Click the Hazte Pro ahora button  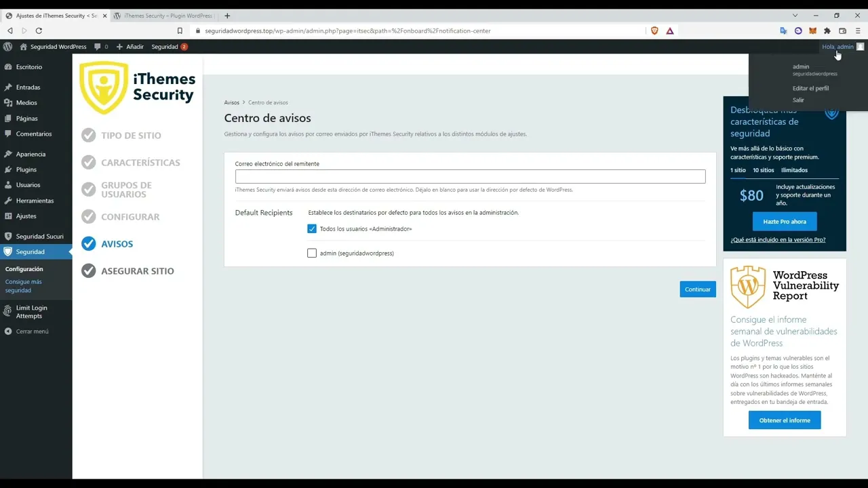[785, 222]
